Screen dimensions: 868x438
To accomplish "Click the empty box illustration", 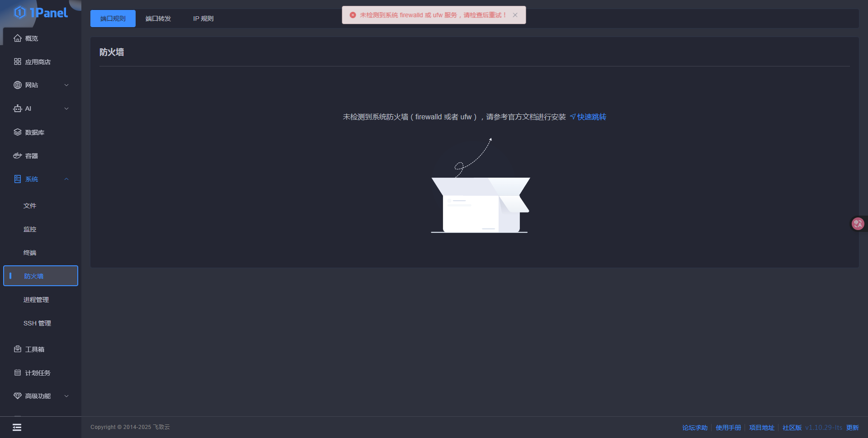I will coord(481,185).
